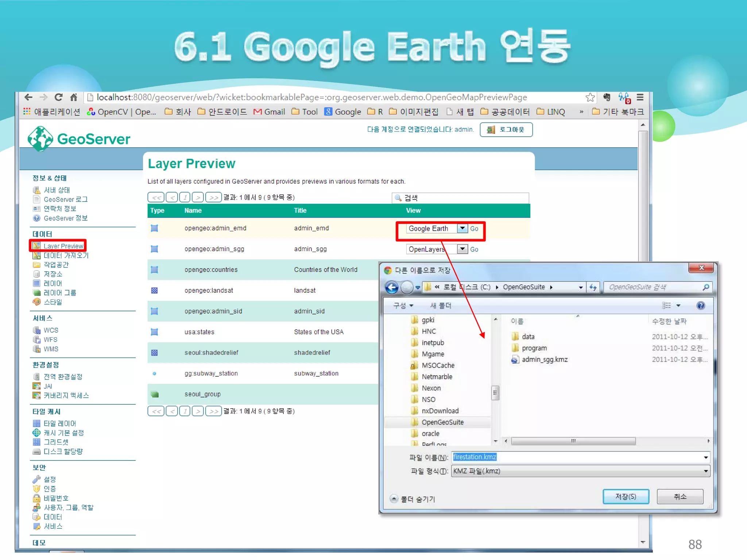Open the 구성 menu in save dialog
This screenshot has width=747, height=560.
403,306
